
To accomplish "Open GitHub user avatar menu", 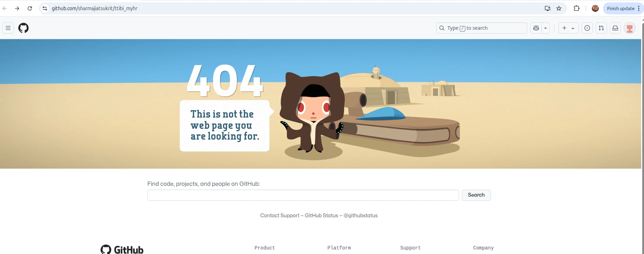I will click(630, 28).
